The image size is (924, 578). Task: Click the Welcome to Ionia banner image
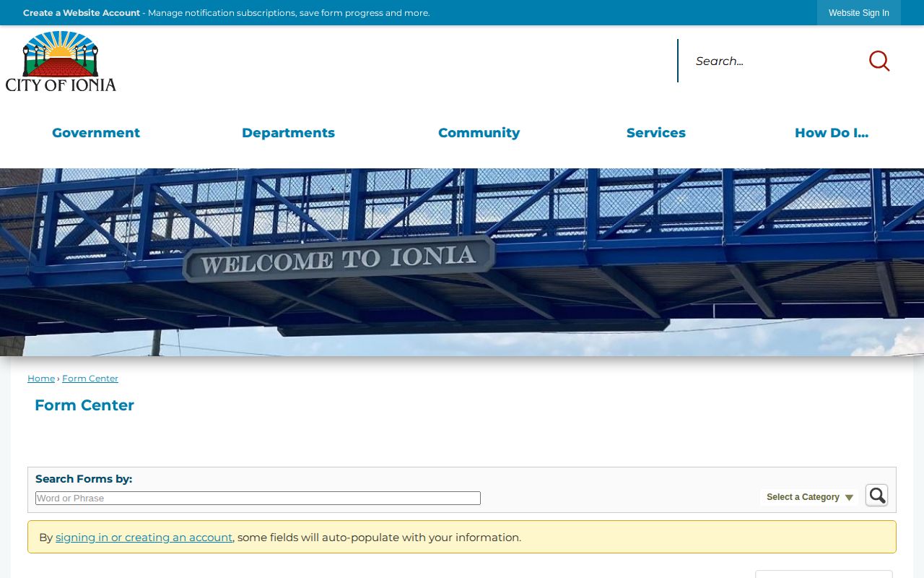point(462,262)
